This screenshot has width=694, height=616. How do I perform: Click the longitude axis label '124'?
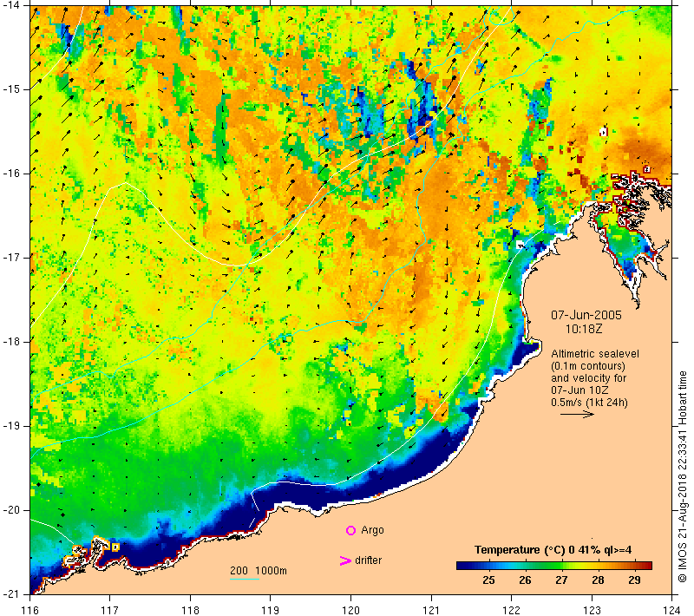point(672,610)
